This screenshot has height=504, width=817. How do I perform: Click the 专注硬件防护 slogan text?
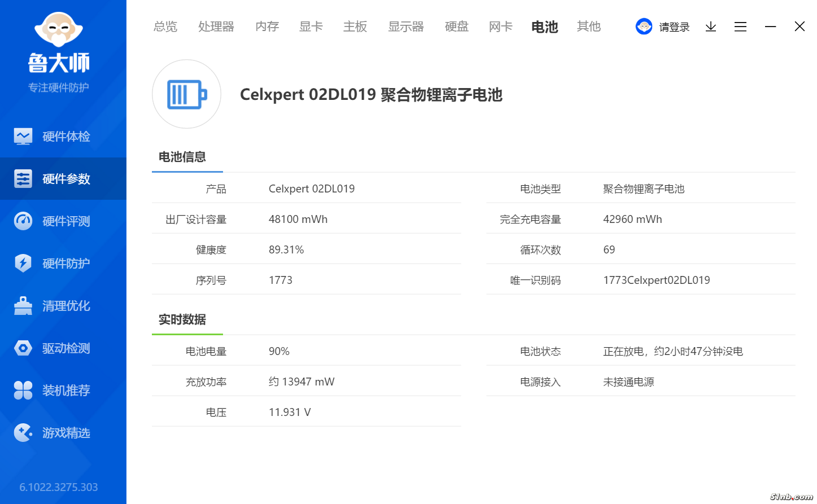(59, 87)
